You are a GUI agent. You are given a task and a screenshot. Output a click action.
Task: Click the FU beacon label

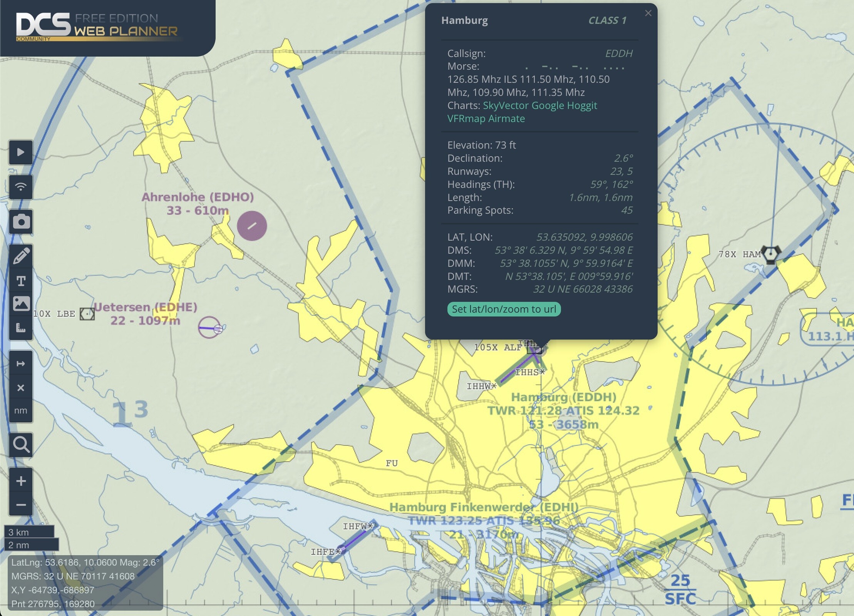(392, 464)
